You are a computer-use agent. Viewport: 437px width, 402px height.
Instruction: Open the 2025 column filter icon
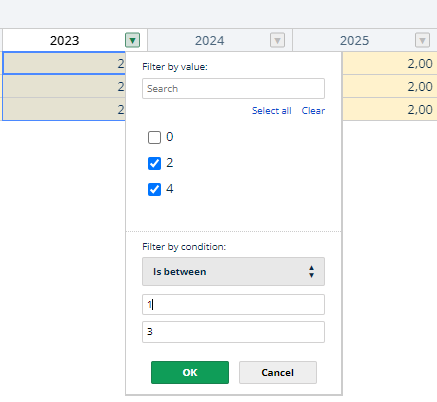(422, 41)
